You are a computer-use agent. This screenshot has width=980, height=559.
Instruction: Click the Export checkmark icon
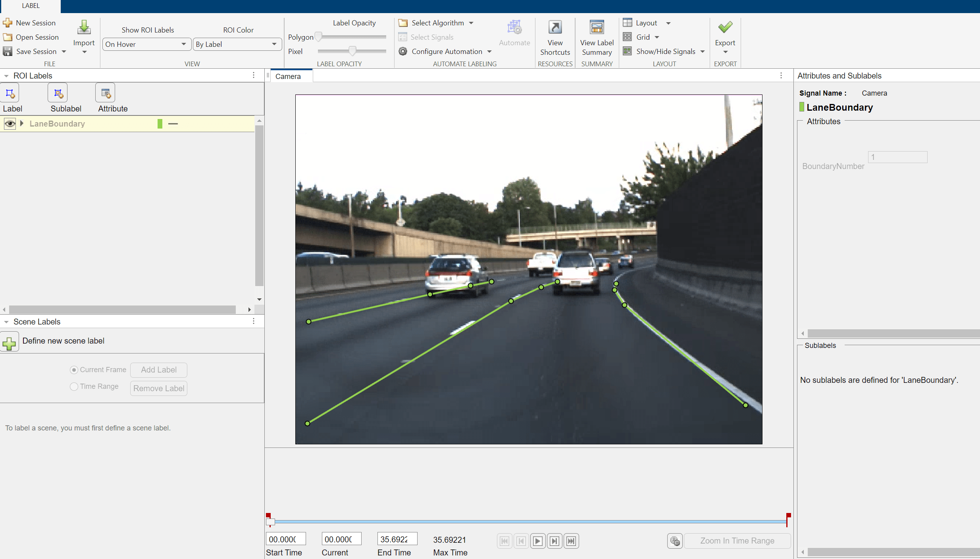pos(725,27)
